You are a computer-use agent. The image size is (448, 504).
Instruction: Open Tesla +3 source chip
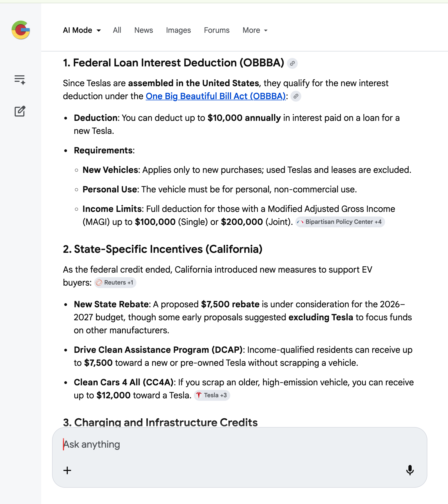tap(212, 395)
